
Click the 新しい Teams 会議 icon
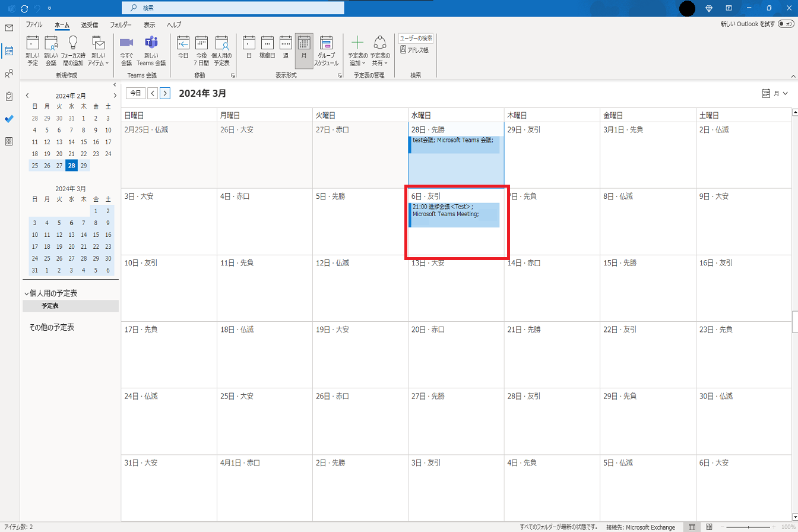[x=151, y=50]
